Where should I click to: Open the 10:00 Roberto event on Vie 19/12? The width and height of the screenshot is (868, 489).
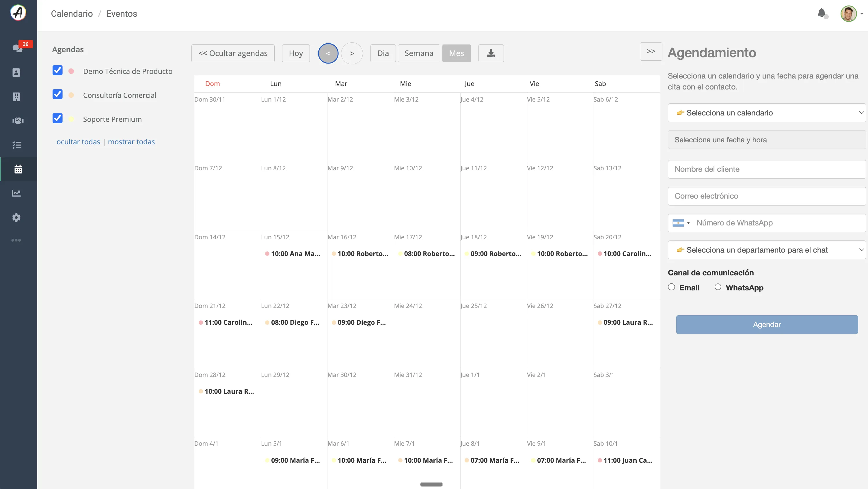559,253
